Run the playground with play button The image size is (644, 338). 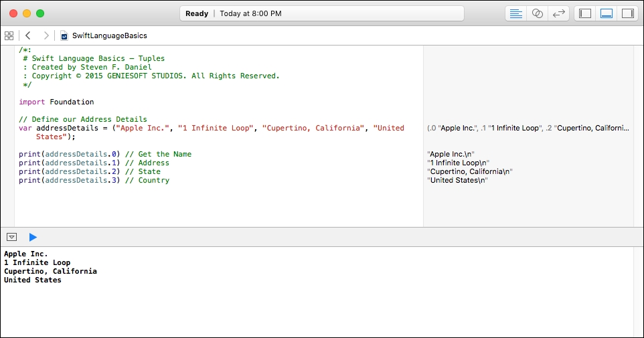click(x=33, y=237)
